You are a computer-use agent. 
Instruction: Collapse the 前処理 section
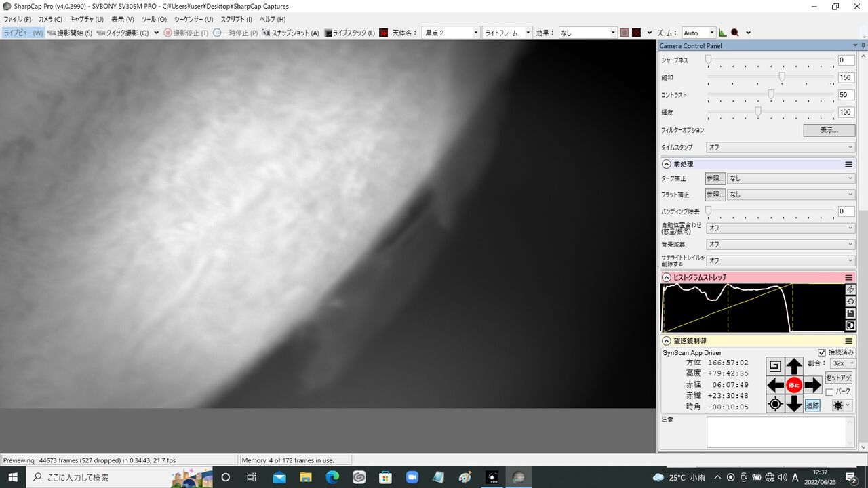coord(667,164)
